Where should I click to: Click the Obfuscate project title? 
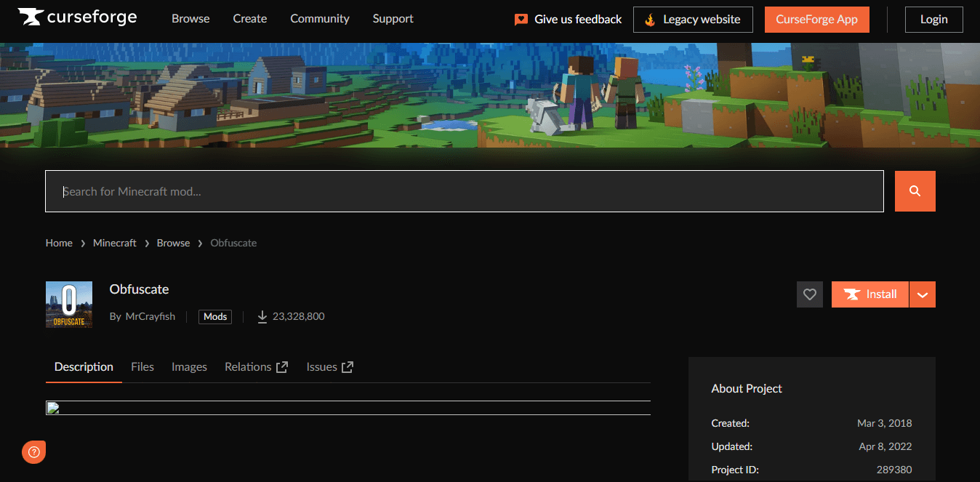(x=139, y=289)
